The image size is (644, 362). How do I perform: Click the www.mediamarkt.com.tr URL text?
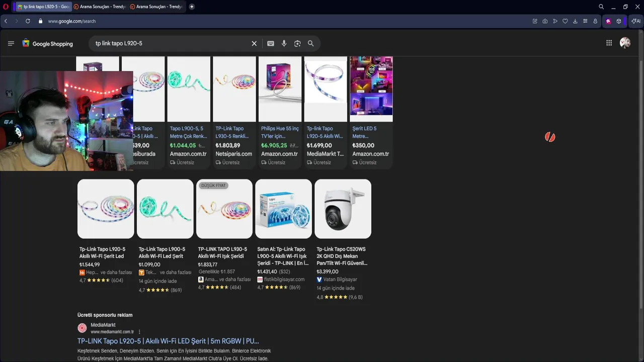tap(112, 332)
